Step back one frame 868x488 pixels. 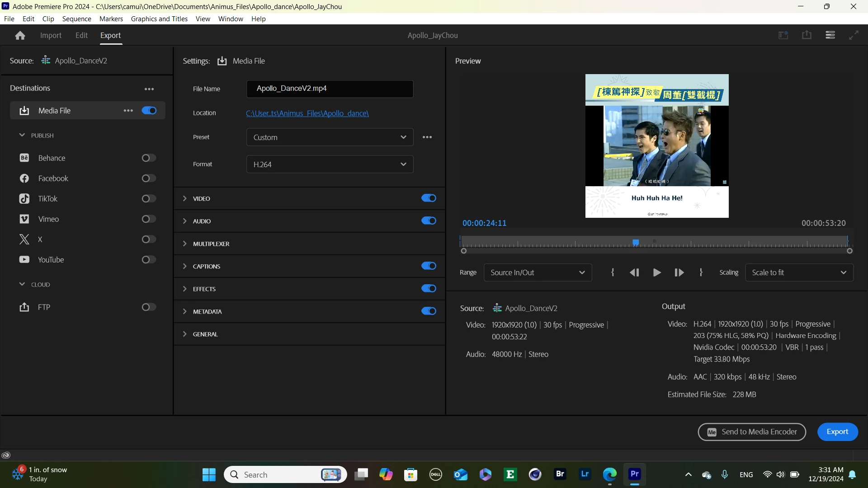tap(634, 272)
